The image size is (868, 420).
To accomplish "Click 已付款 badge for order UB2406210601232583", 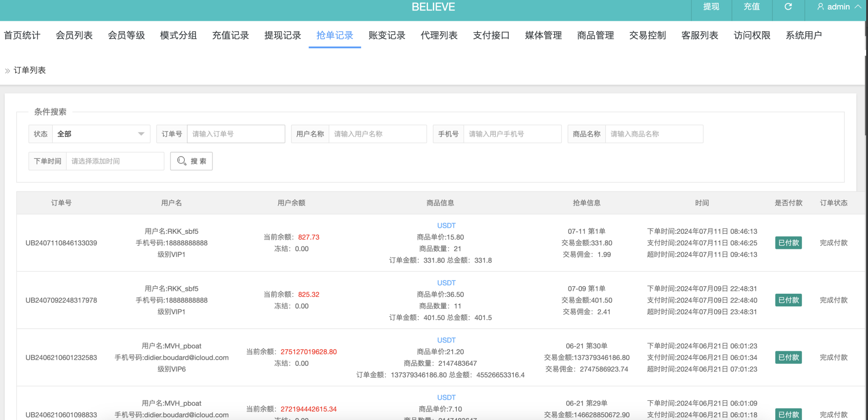I will tap(788, 357).
